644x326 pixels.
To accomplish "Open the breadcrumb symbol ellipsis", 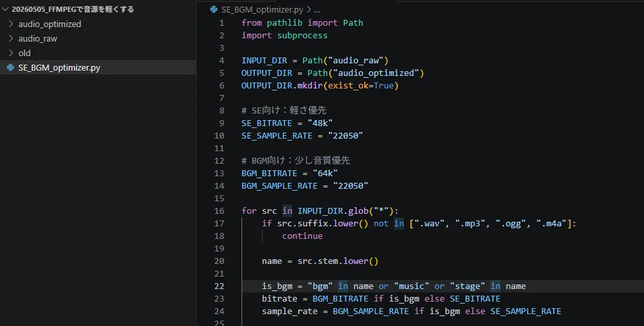I will (x=317, y=10).
